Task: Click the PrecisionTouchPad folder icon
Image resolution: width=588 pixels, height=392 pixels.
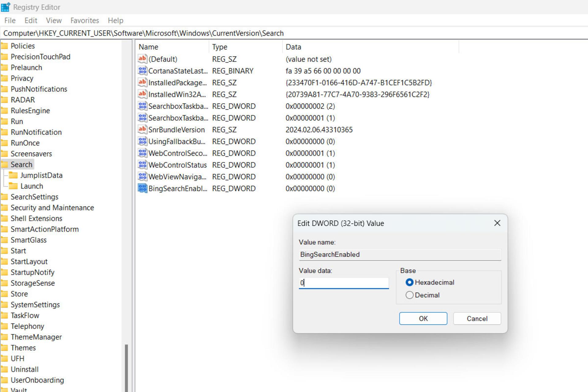Action: [x=4, y=57]
